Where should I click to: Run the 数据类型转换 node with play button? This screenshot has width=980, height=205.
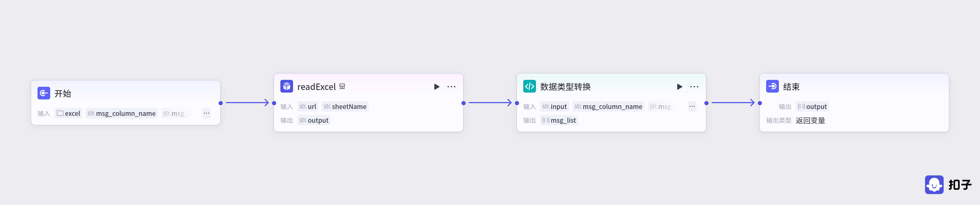[679, 87]
